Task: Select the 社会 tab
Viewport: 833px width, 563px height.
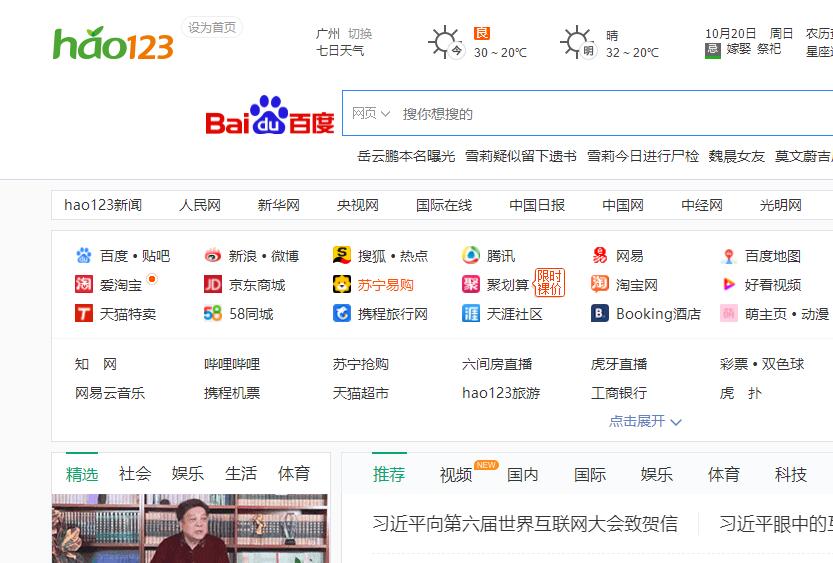Action: coord(135,473)
